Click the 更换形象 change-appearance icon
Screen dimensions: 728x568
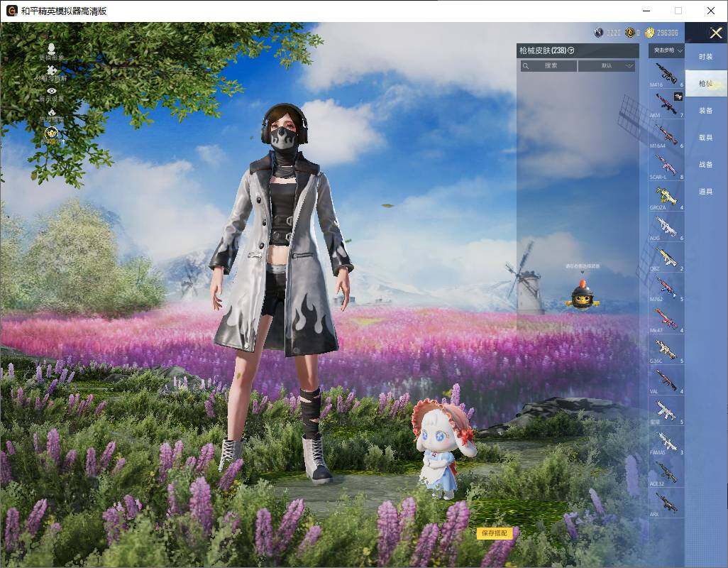(51, 50)
